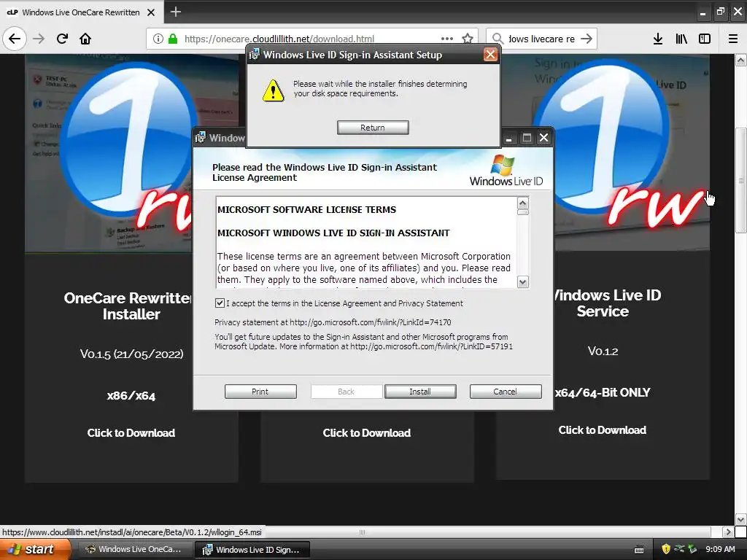Click the keyboard icon in system tray

(x=639, y=550)
